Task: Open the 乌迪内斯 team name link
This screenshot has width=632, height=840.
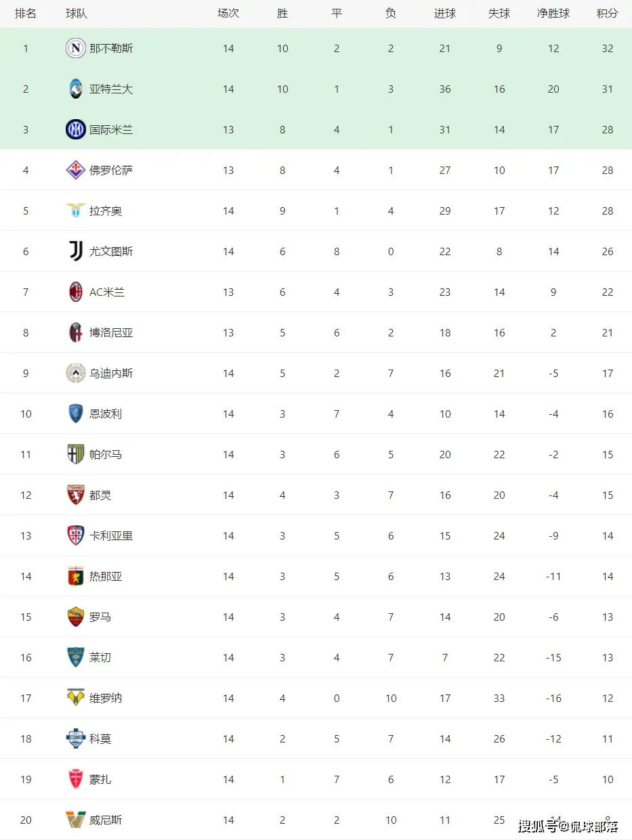Action: click(x=111, y=373)
